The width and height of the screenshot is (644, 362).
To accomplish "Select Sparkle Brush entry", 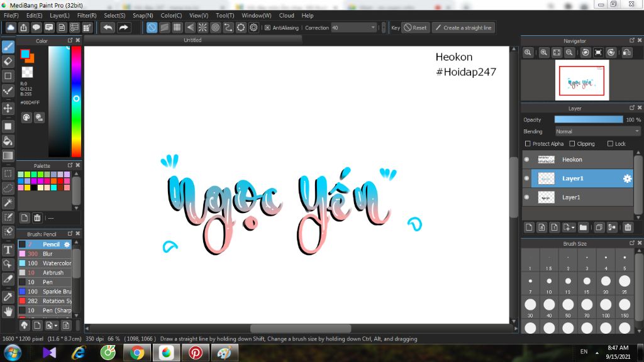I will click(x=45, y=292).
